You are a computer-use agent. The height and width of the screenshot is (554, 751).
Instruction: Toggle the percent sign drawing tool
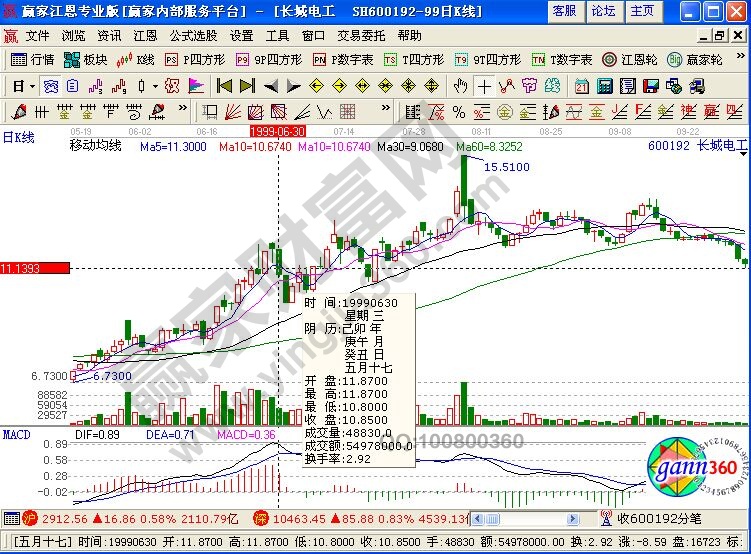click(459, 110)
